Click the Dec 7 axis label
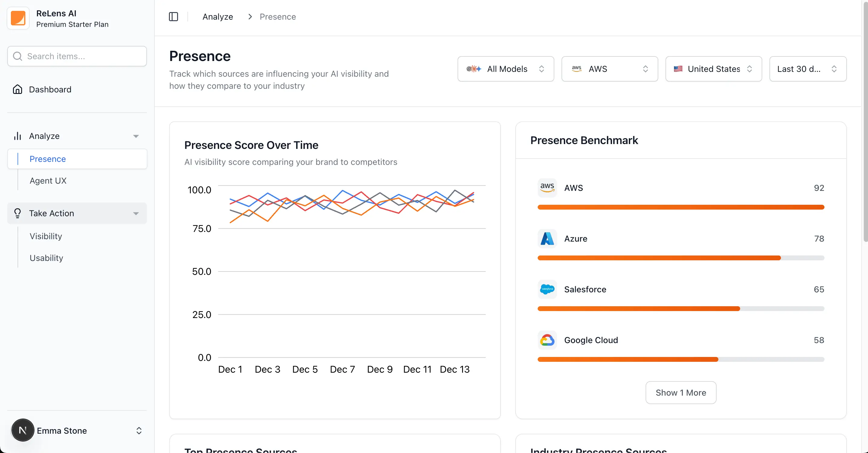This screenshot has width=868, height=453. click(x=342, y=369)
